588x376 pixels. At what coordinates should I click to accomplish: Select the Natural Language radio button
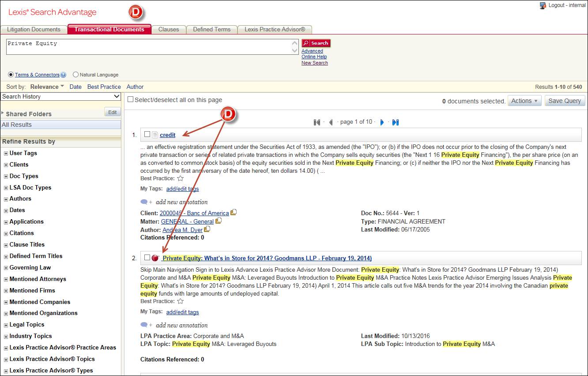point(75,75)
